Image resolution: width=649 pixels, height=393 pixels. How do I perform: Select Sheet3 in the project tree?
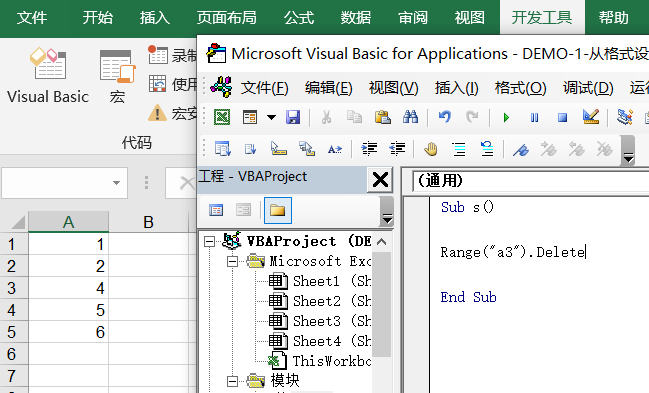coord(320,321)
